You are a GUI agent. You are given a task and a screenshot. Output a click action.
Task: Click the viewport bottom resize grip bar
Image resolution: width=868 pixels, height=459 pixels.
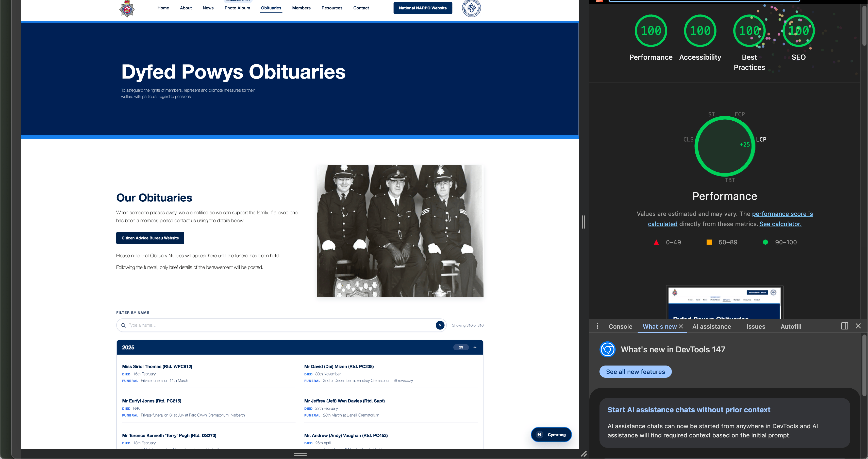coord(300,454)
